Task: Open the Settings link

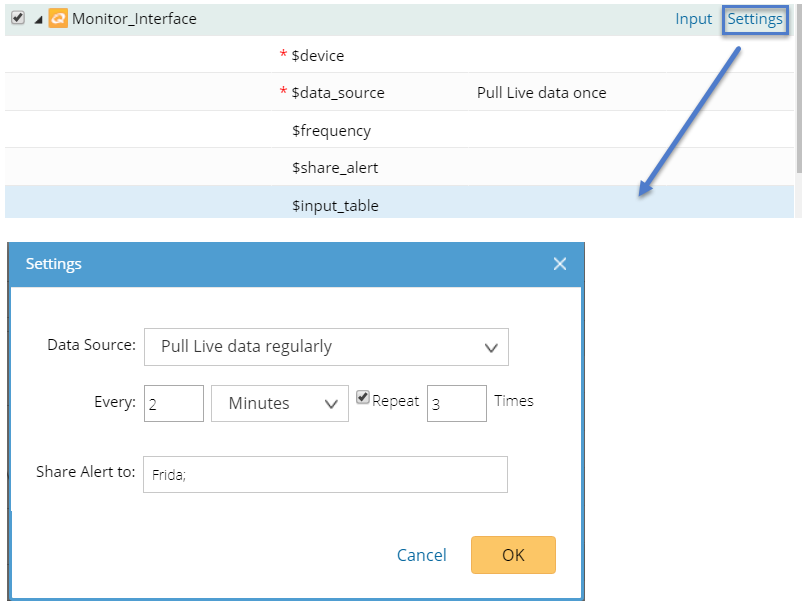Action: tap(755, 19)
